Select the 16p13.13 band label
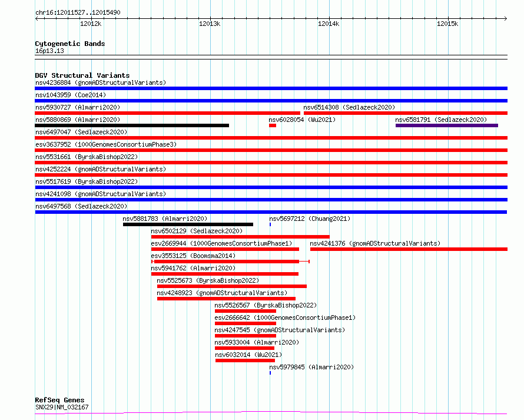This screenshot has height=420, width=524. (49, 51)
